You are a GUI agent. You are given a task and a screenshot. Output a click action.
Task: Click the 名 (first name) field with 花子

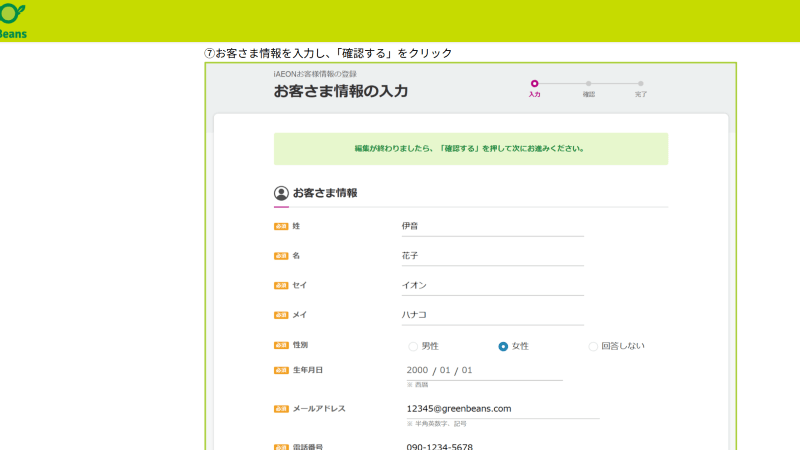[492, 256]
